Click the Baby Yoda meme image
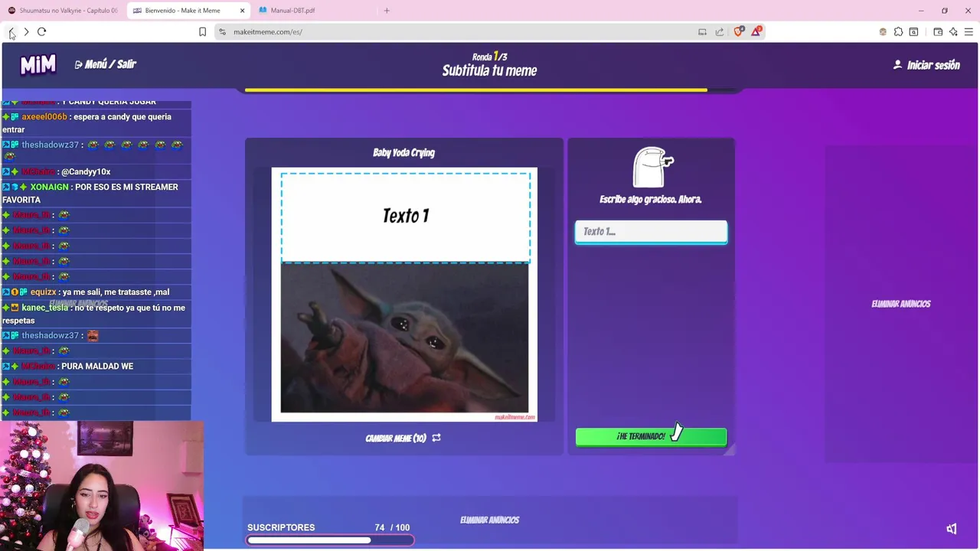 pos(404,338)
